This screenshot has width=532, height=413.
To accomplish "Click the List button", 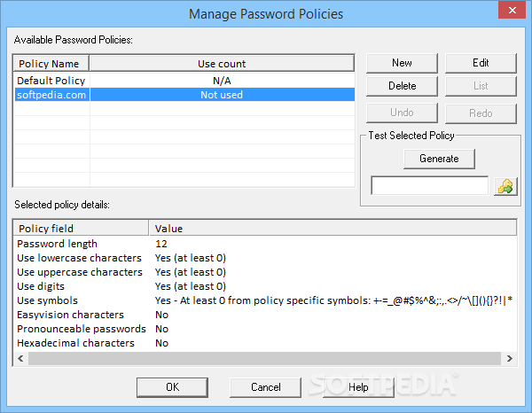I will click(481, 86).
